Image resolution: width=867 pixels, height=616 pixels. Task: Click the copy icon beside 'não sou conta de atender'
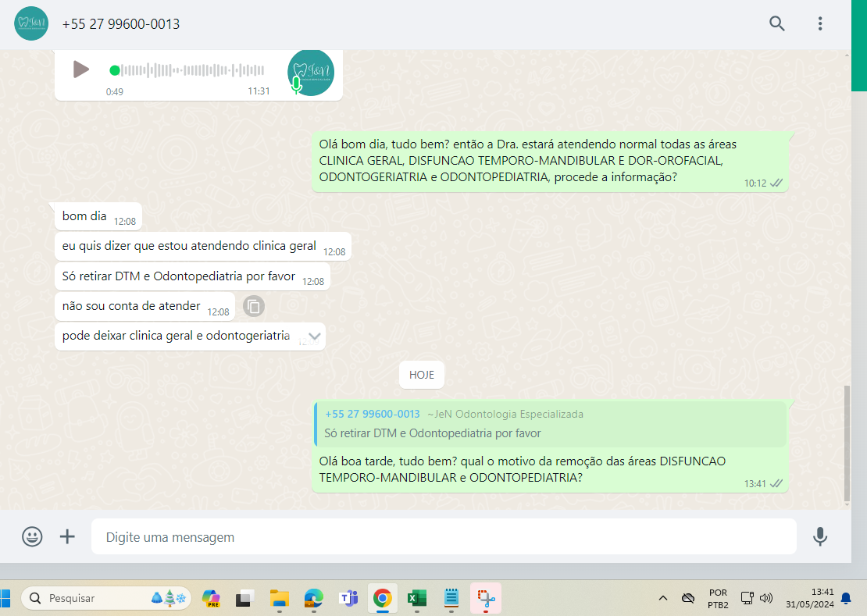click(x=254, y=306)
